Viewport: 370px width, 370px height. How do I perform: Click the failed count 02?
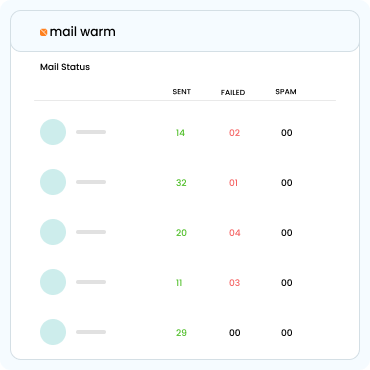pos(235,133)
